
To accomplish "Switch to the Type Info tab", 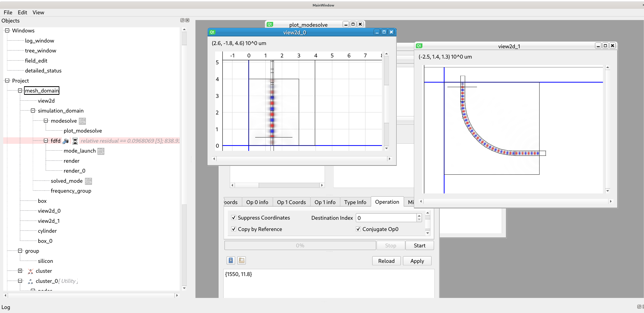I will point(355,202).
